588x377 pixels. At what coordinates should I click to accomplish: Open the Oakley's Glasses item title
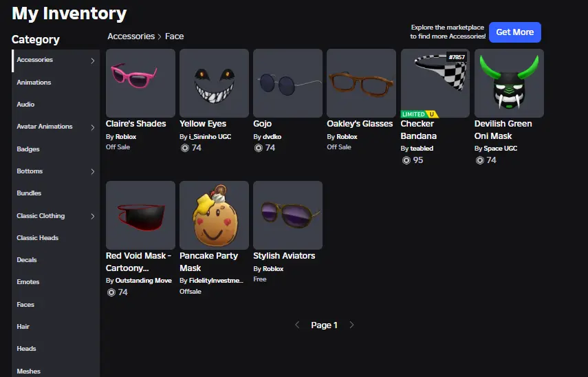[360, 124]
